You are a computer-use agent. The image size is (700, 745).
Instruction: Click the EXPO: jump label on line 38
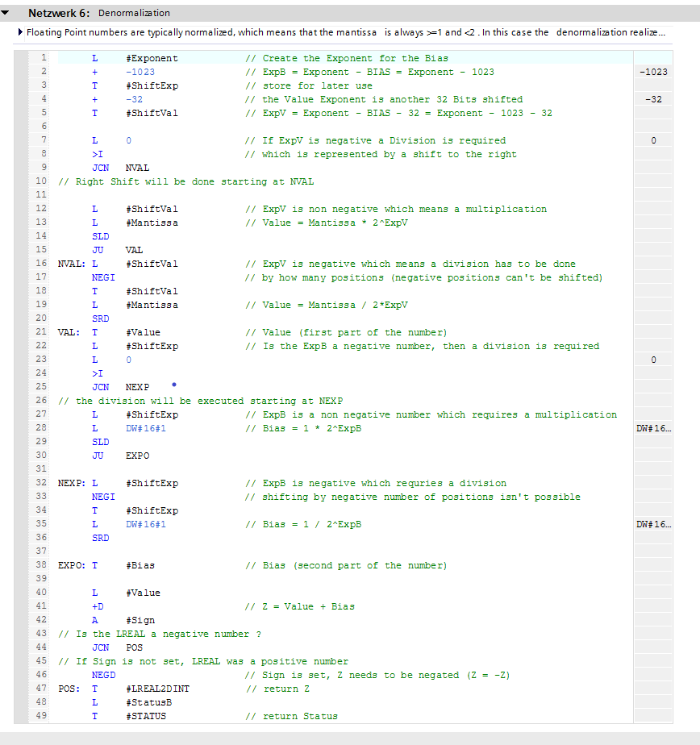tap(71, 565)
